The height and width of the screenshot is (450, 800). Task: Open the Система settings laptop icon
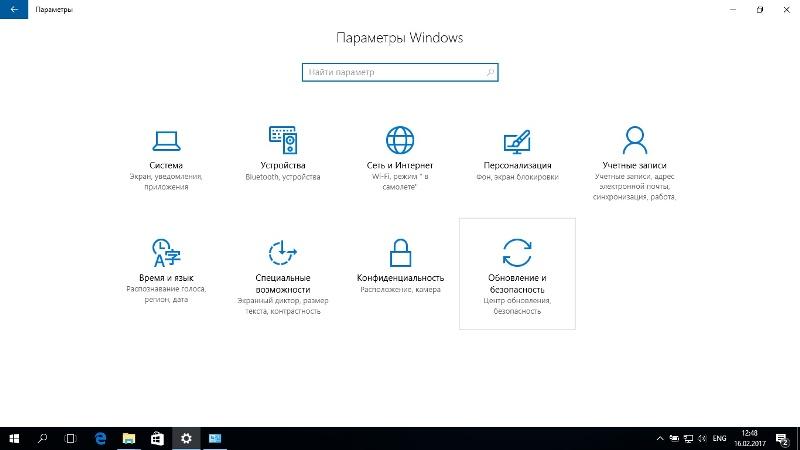tap(166, 141)
